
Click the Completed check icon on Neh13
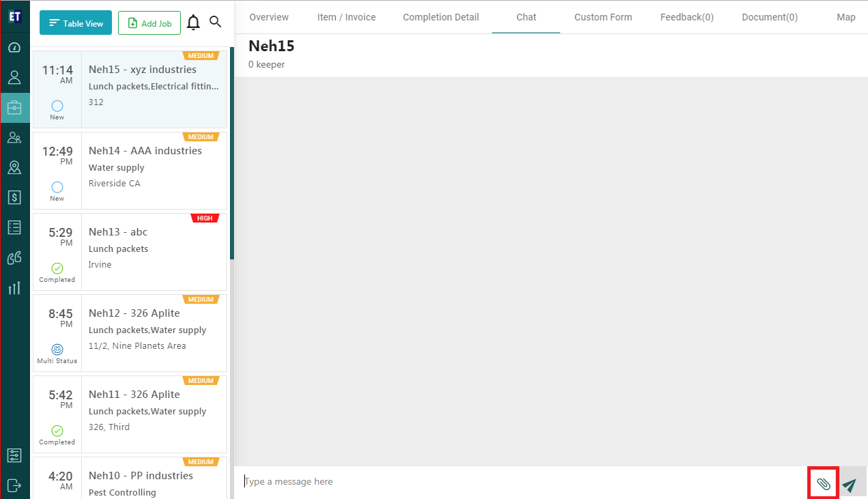57,268
